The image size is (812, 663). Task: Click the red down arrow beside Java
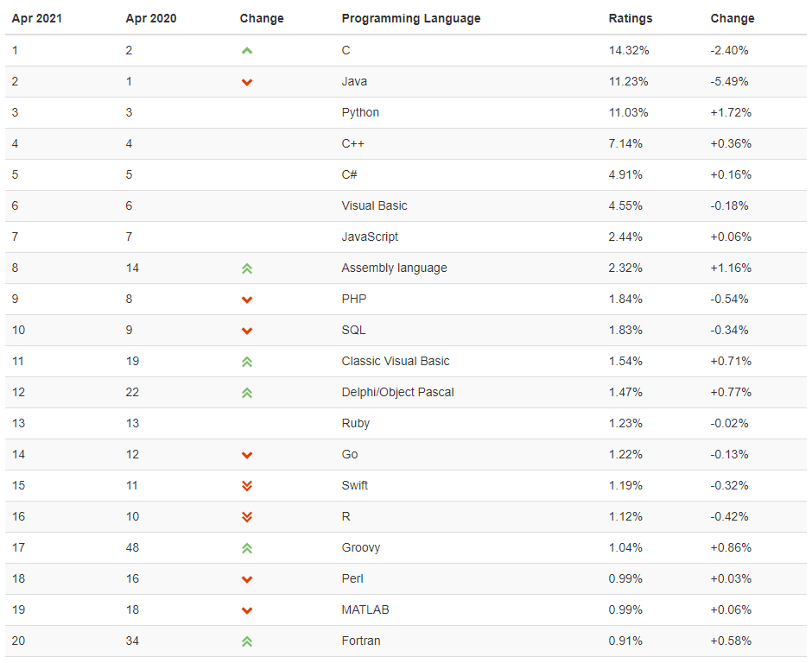click(x=247, y=82)
